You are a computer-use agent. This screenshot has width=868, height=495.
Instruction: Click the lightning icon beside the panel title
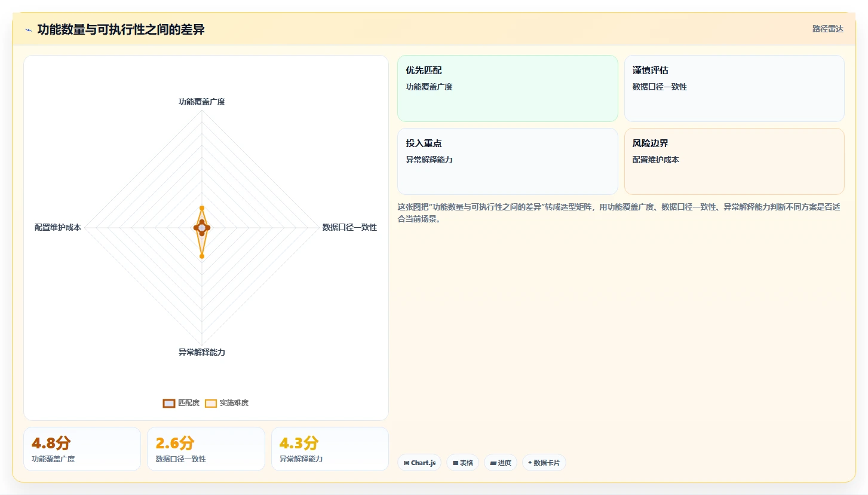click(x=28, y=30)
